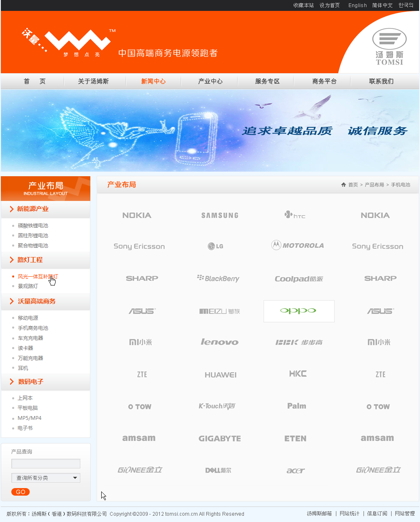Choose the BlackBerry brand logo
Image resolution: width=420 pixels, height=522 pixels.
(x=218, y=278)
